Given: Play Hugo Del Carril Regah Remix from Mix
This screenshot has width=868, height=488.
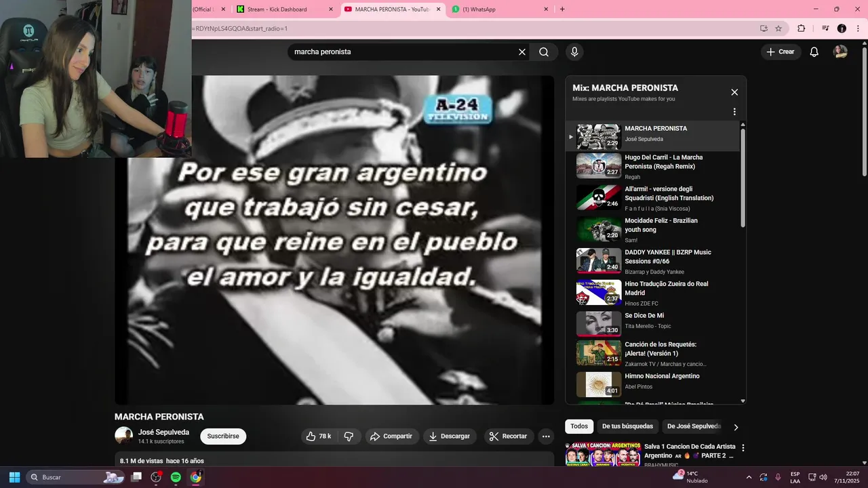Looking at the screenshot, I should 654,166.
